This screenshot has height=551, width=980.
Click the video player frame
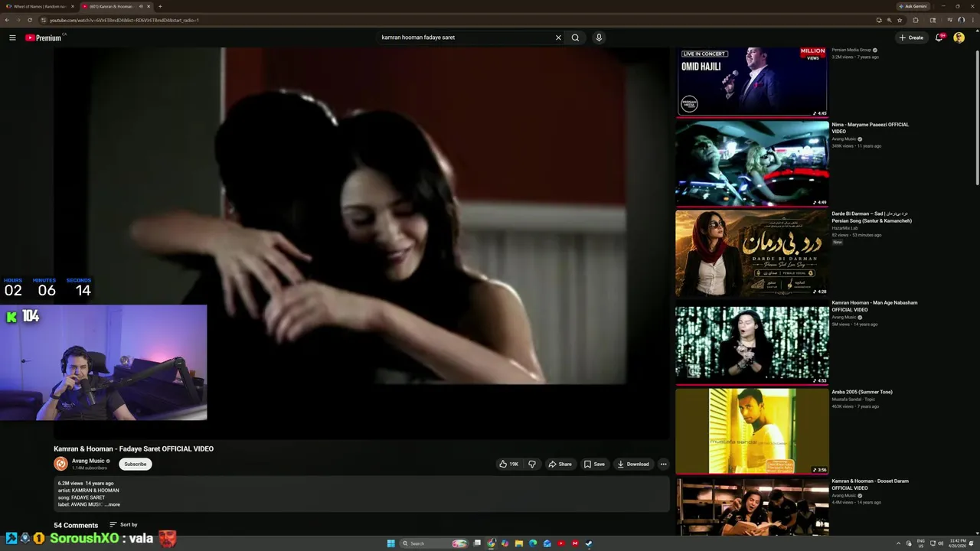[x=361, y=242]
